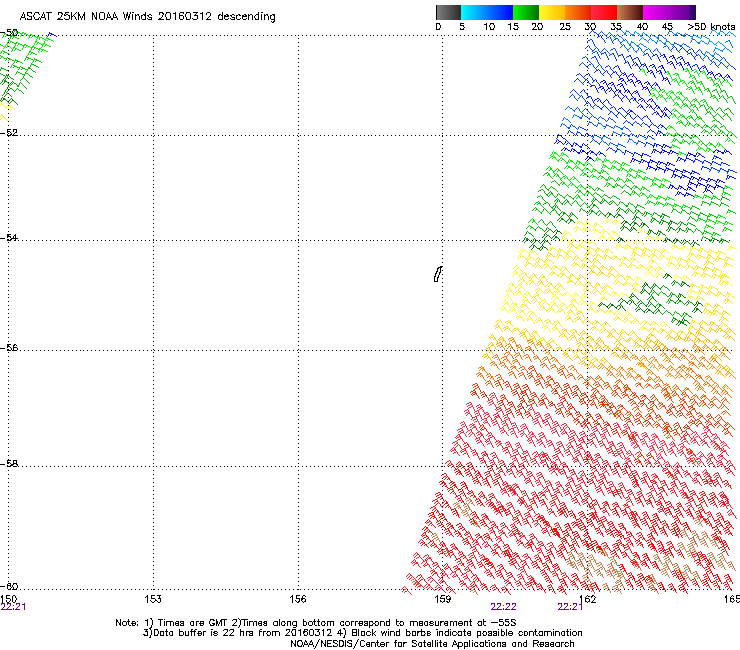The image size is (740, 650).
Task: Pick the yellow 20-25 knots legend swatch
Action: pyautogui.click(x=552, y=12)
